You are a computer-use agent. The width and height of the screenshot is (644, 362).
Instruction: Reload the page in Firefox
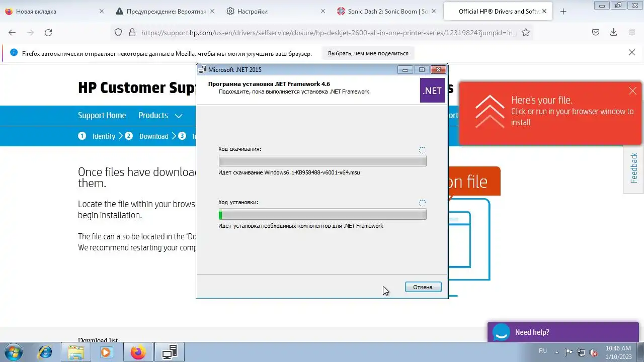(x=48, y=32)
